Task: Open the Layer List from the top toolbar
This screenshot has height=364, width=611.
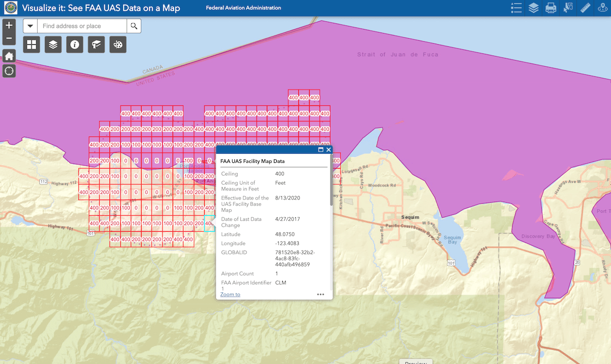Action: click(x=533, y=8)
